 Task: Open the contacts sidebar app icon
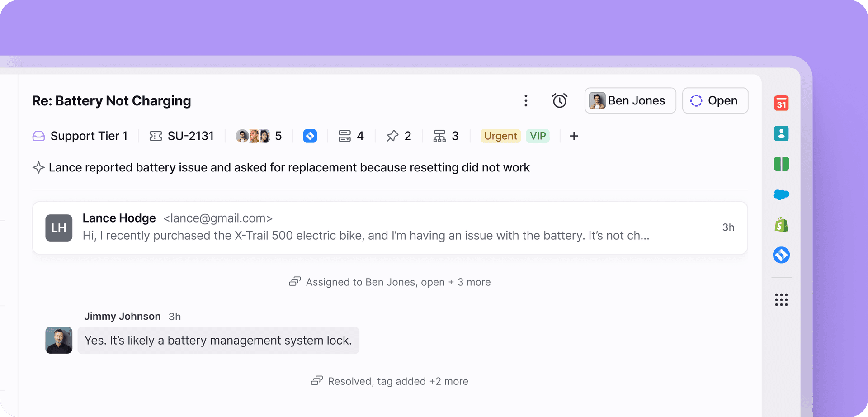click(x=781, y=133)
